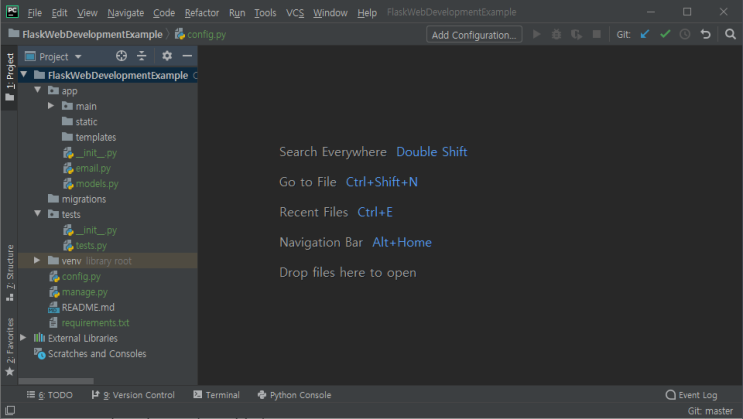This screenshot has width=743, height=419.
Task: Click the Collapse All icon in the Project panel
Action: (x=142, y=56)
